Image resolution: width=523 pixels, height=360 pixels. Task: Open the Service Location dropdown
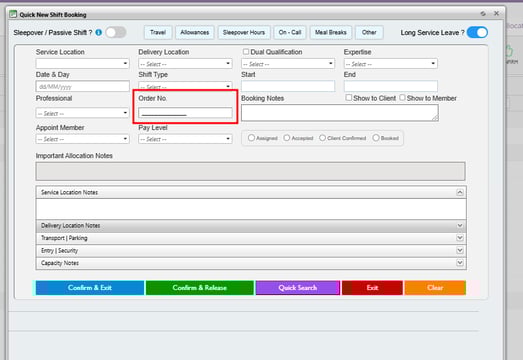tap(82, 63)
